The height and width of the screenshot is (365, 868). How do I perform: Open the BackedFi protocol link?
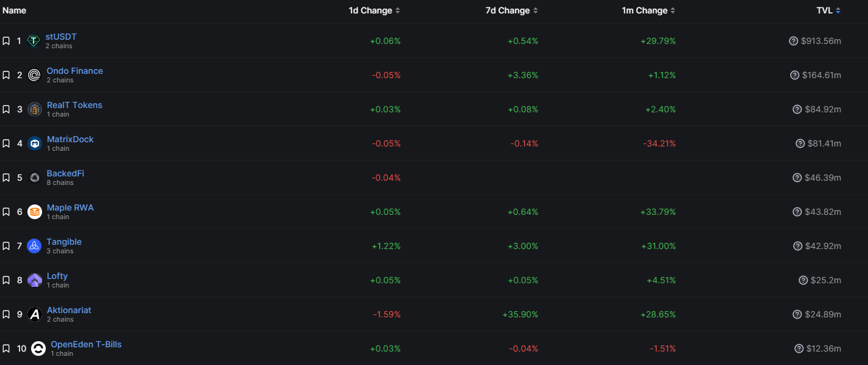[x=65, y=173]
